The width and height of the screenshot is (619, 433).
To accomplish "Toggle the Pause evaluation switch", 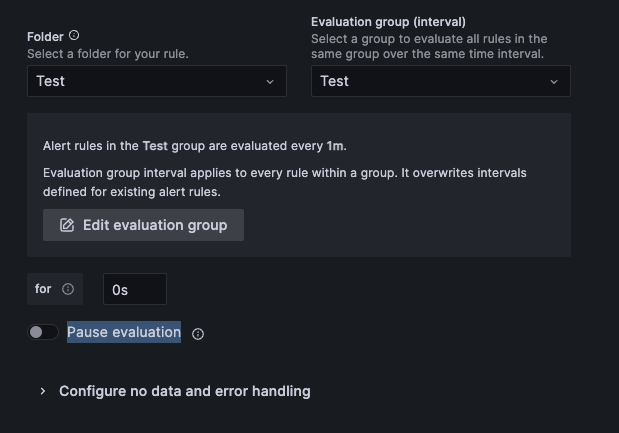I will pyautogui.click(x=43, y=332).
